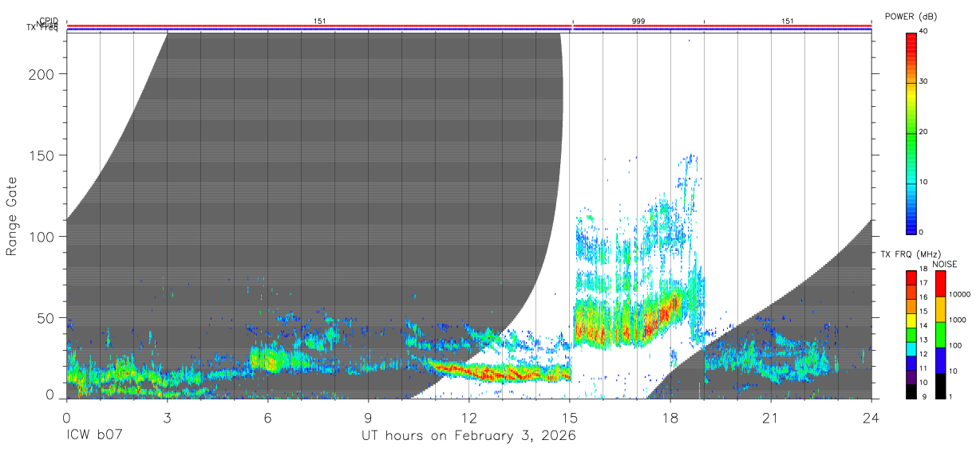Click the green middle of the POWER color bar

pos(911,132)
